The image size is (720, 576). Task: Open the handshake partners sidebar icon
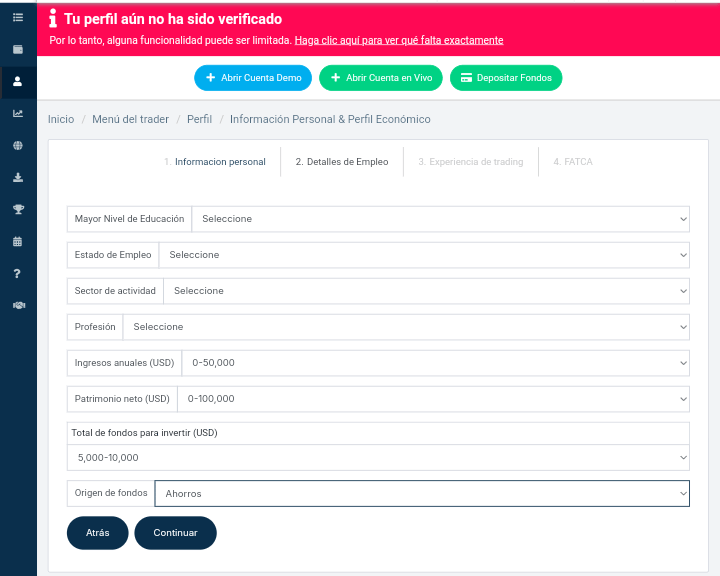point(18,305)
